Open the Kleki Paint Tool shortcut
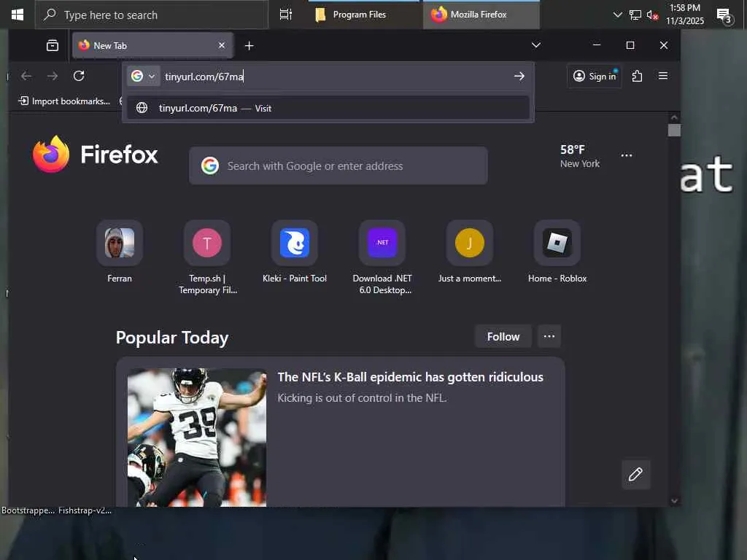This screenshot has height=560, width=747. [295, 252]
